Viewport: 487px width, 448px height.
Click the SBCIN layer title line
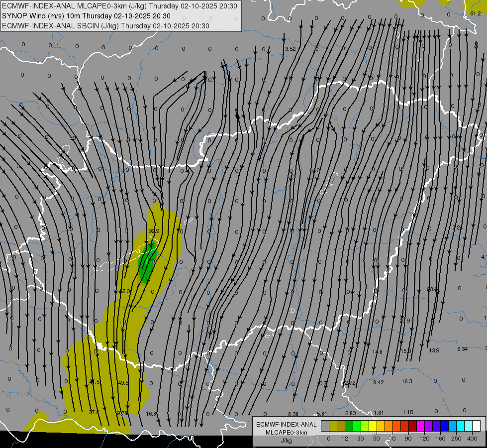(x=105, y=26)
